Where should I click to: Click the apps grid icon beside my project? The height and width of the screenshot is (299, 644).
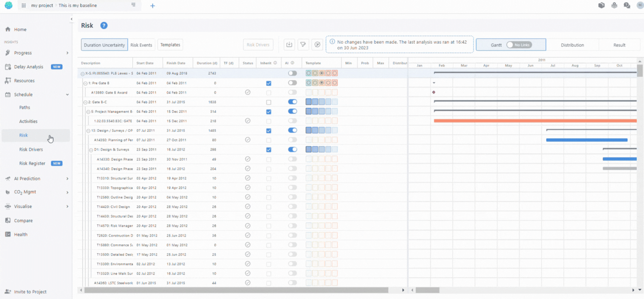(x=24, y=5)
